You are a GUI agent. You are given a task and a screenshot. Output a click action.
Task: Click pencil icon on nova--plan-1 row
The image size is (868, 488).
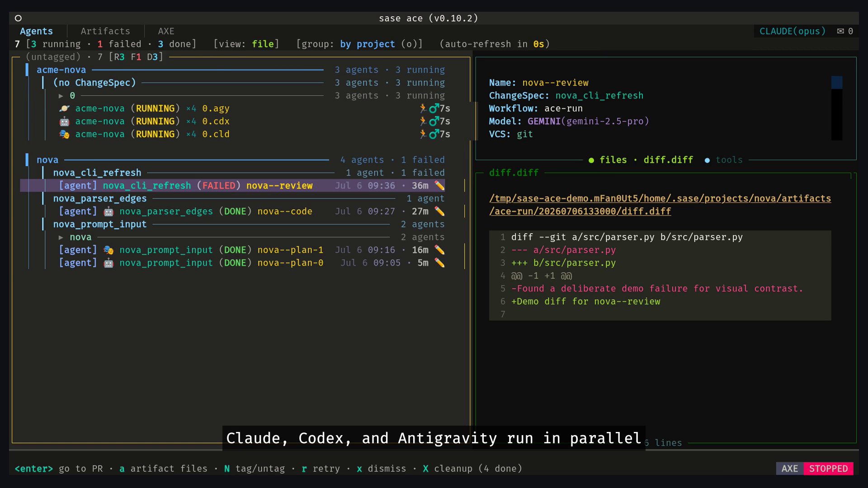(x=439, y=250)
